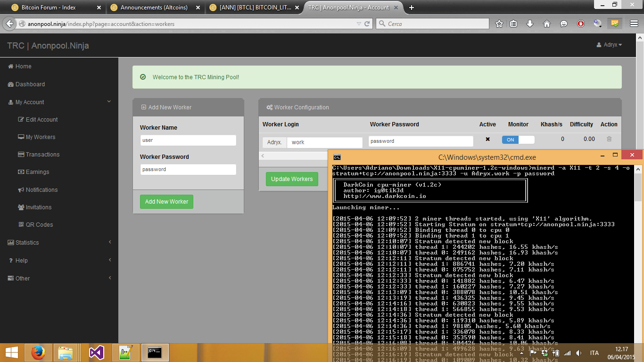The width and height of the screenshot is (644, 362).
Task: Click the new Worker Password input field
Action: (188, 170)
